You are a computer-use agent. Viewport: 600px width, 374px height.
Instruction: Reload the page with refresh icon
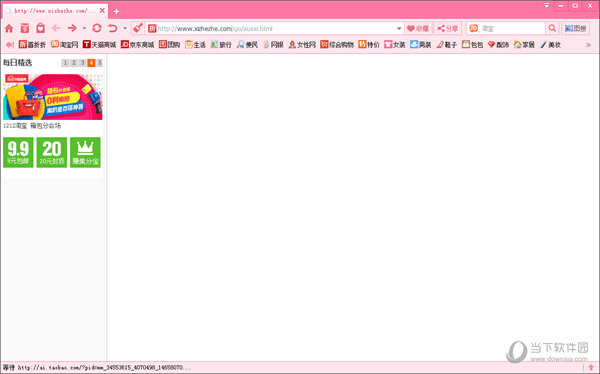97,28
